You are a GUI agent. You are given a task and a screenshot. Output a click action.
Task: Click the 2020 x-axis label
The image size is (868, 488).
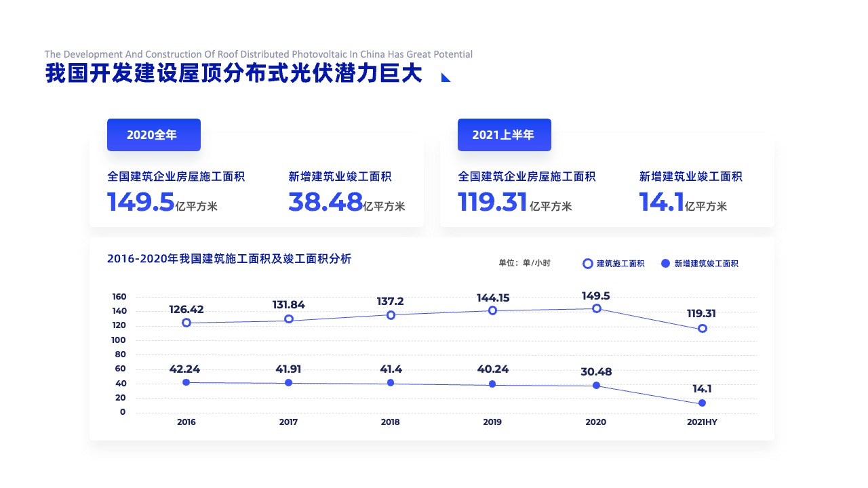coord(596,422)
